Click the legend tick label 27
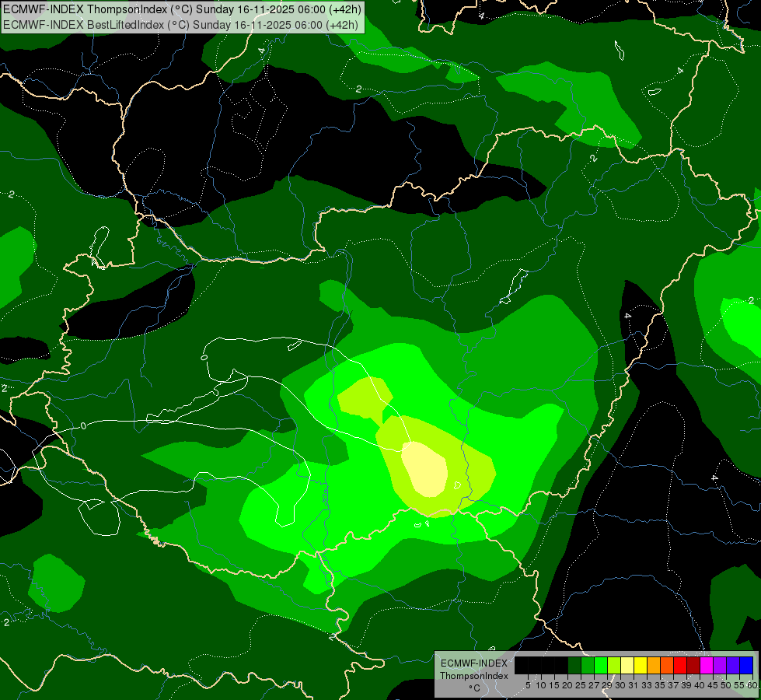Screen dimensions: 761x700 coord(594,685)
